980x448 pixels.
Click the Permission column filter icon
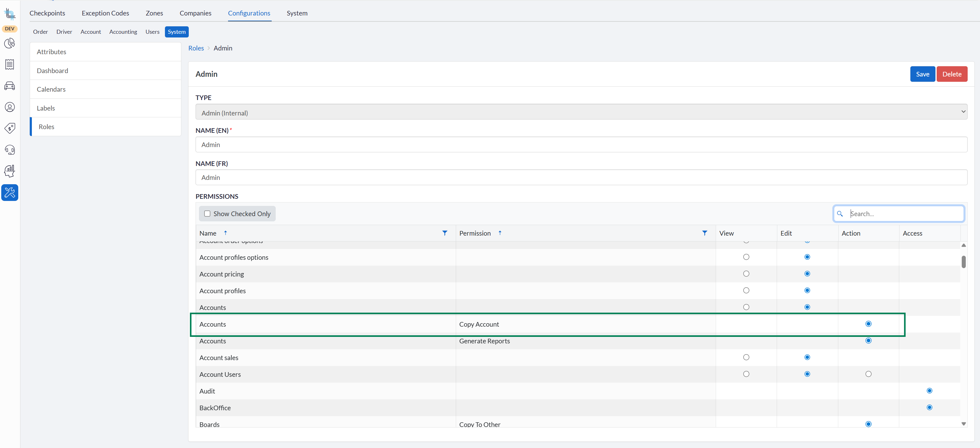click(704, 233)
